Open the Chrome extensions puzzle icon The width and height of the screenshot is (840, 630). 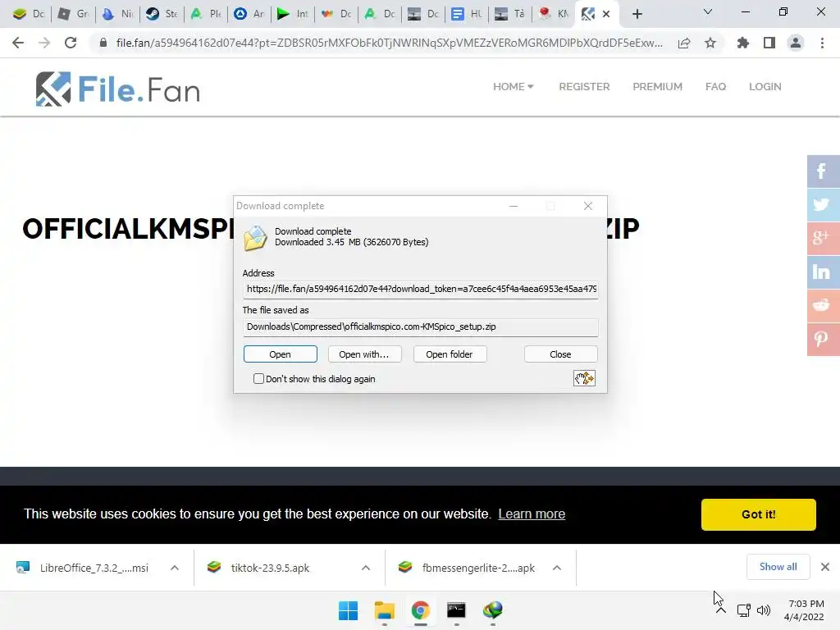(743, 43)
